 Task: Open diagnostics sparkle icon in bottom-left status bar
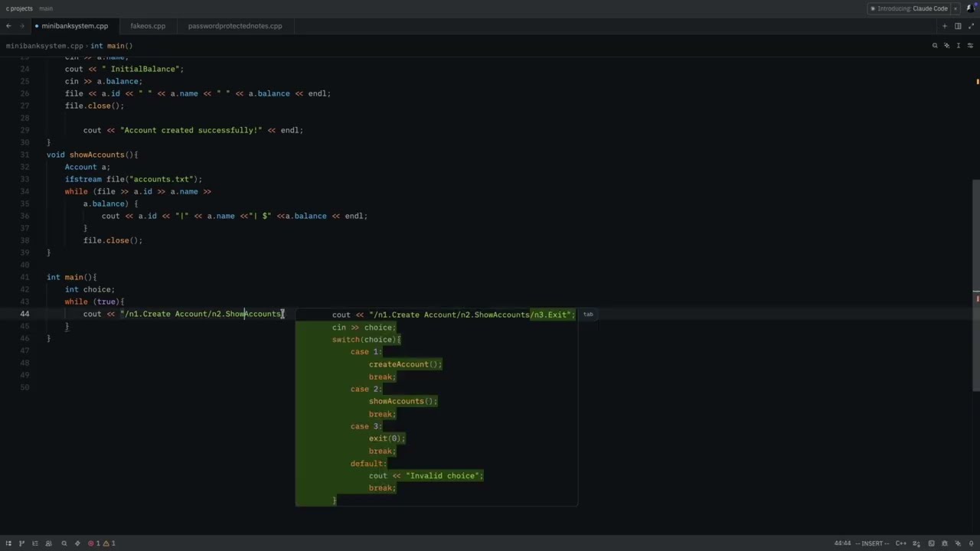pos(77,543)
